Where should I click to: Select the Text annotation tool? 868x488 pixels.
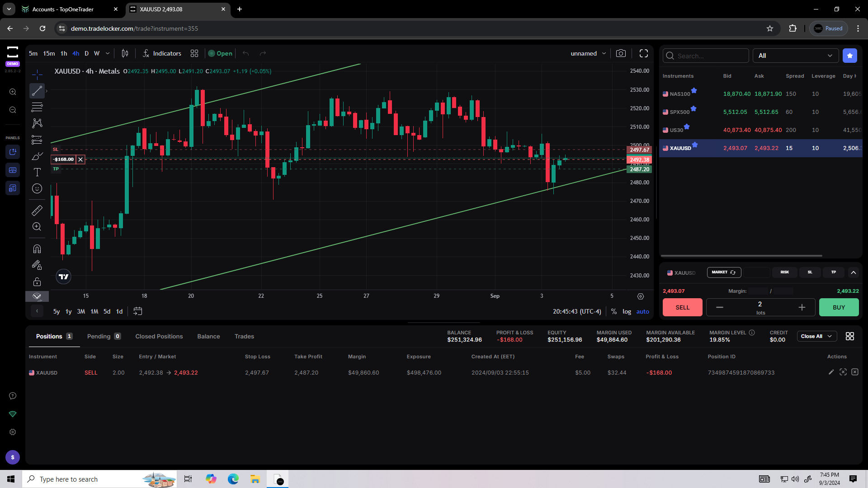point(37,172)
